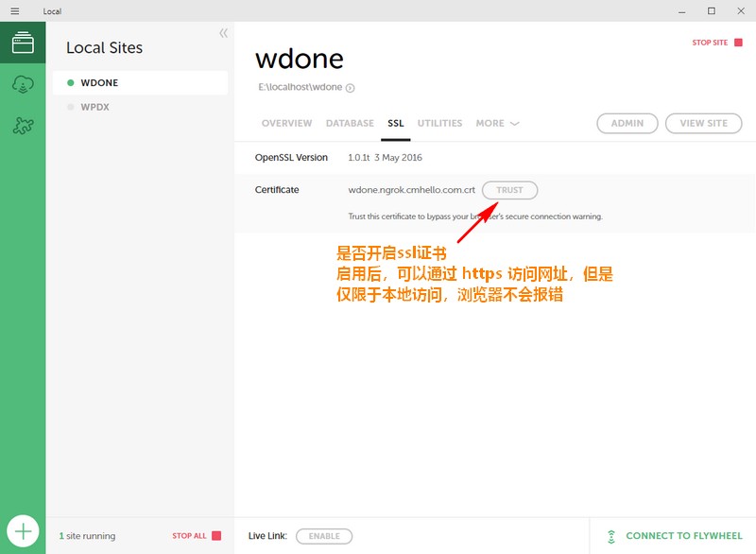The image size is (756, 554).
Task: Click the Local Sites heading
Action: pos(104,47)
